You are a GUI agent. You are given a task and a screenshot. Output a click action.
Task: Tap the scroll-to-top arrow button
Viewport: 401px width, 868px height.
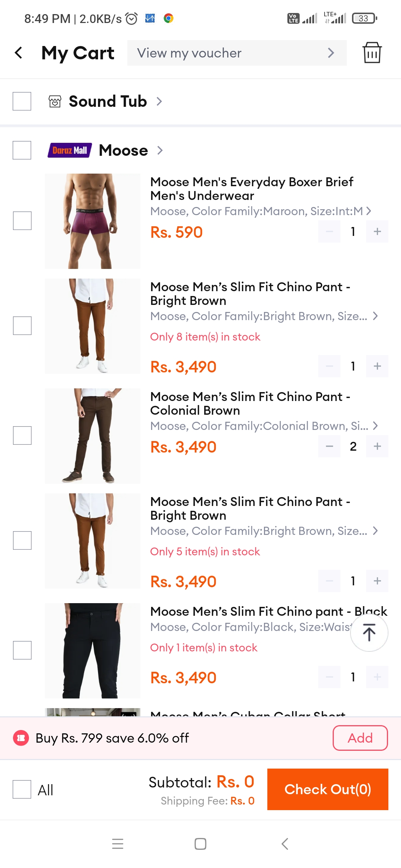369,632
